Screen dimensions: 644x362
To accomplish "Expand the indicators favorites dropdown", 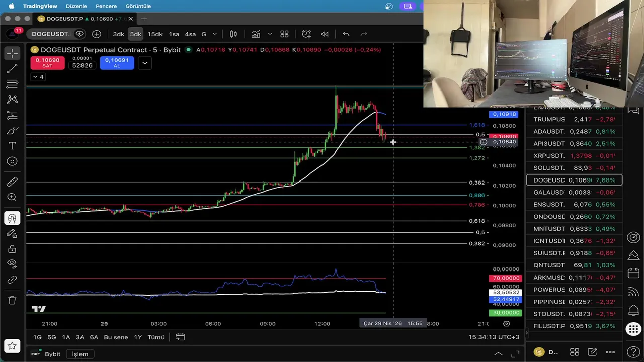I will tap(270, 34).
